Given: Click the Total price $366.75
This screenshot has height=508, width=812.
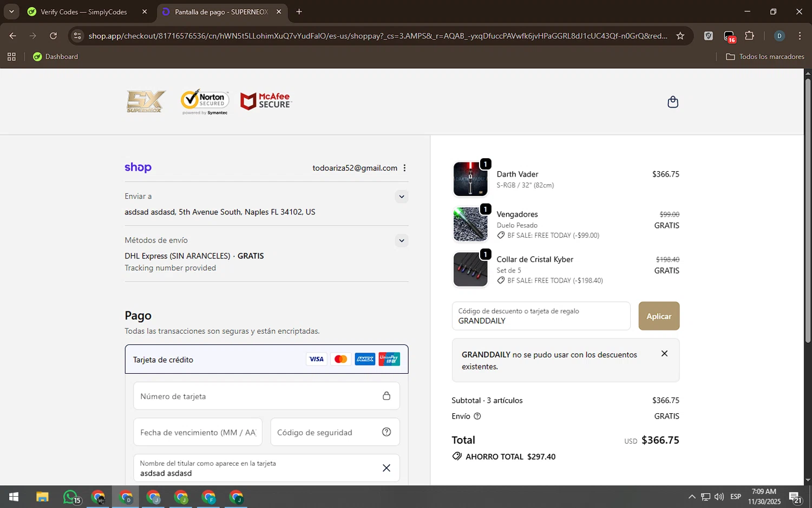Looking at the screenshot, I should [660, 440].
